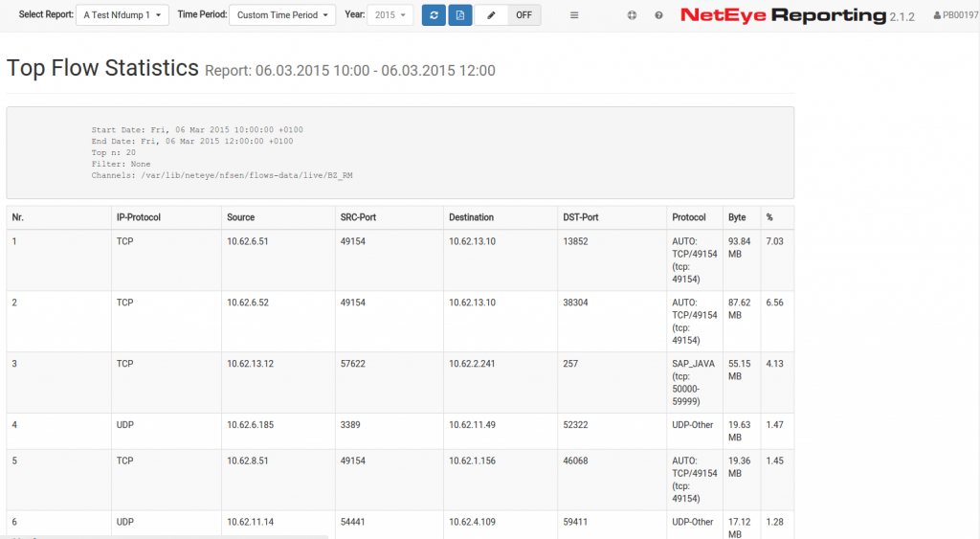Click the Source column header
Screen dimensions: 980x539
240,217
